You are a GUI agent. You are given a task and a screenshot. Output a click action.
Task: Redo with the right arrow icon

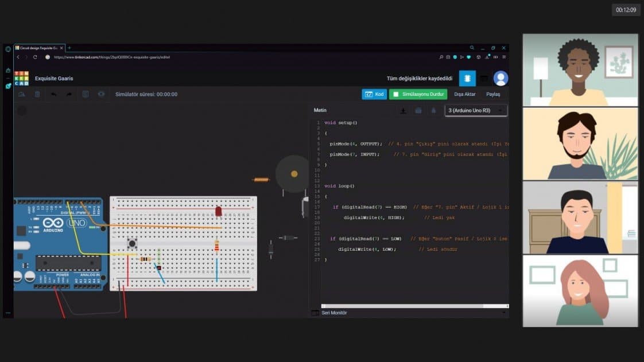[x=69, y=95]
